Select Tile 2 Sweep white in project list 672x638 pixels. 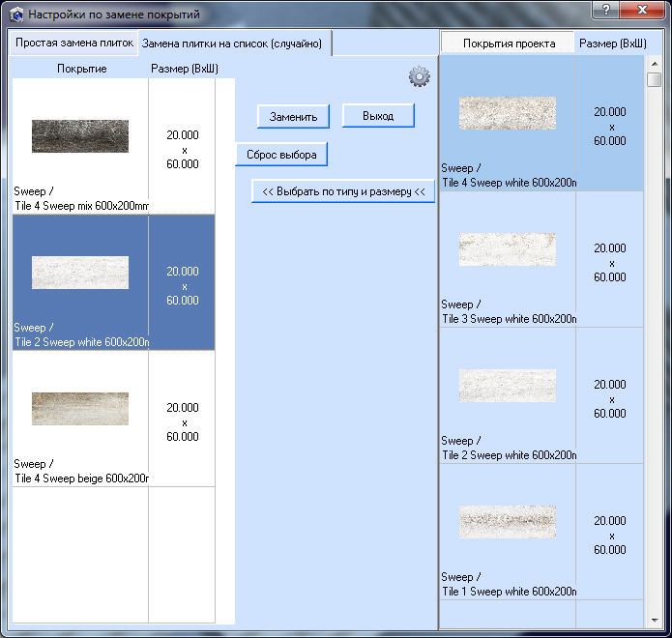[508, 386]
